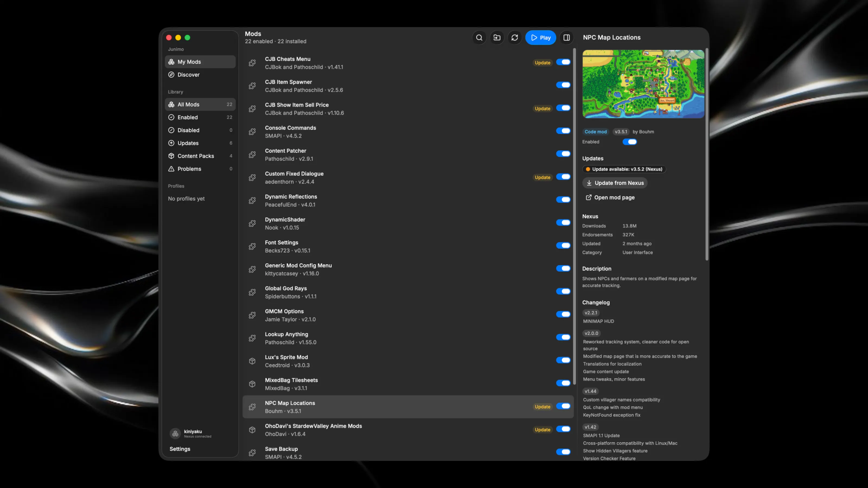This screenshot has height=488, width=868.
Task: Open the Discover section
Action: pos(200,75)
